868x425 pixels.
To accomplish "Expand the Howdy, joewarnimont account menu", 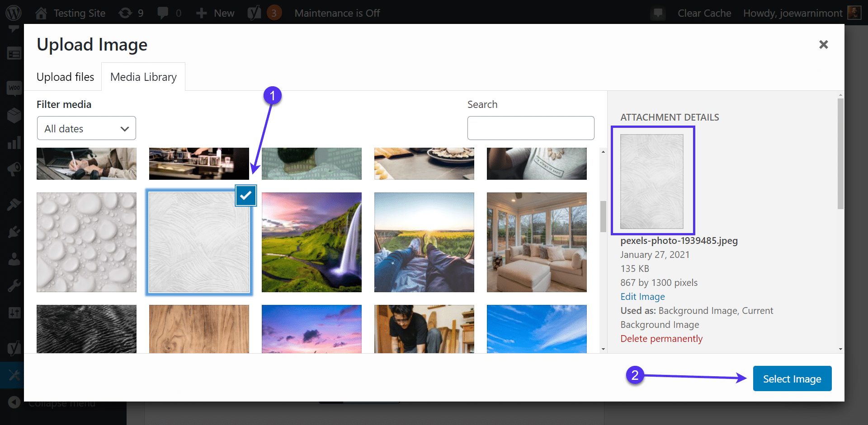I will pyautogui.click(x=793, y=12).
